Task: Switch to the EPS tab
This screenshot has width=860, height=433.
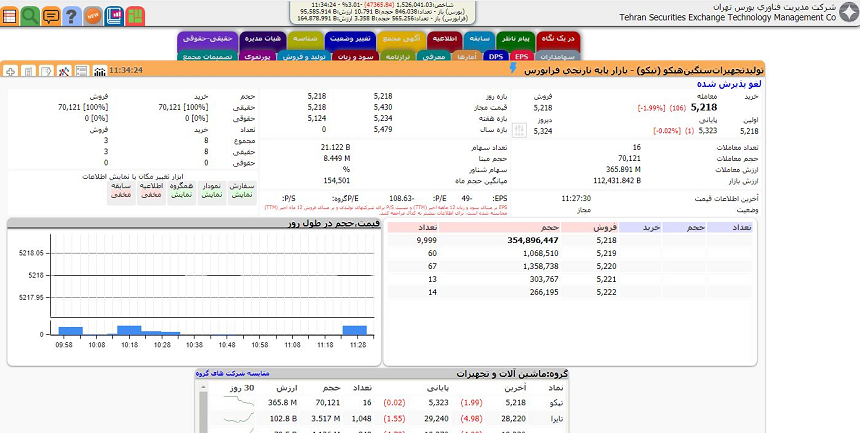Action: coord(520,57)
